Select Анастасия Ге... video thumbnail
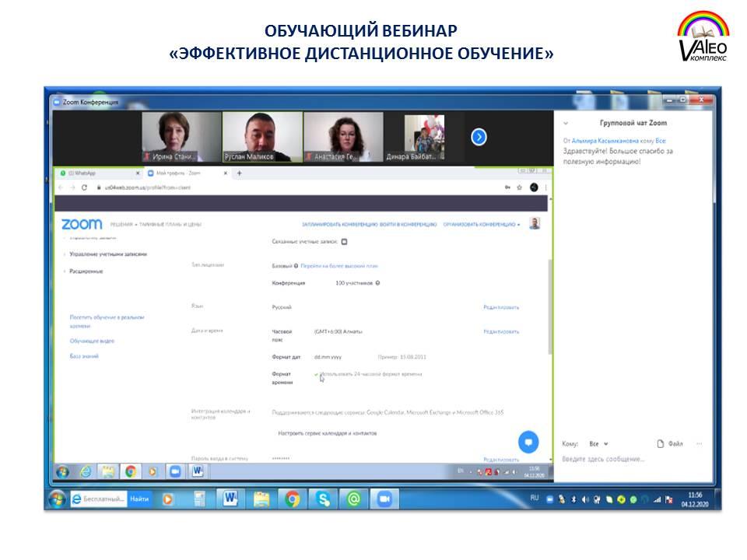Viewport: 747px width, 560px height. pyautogui.click(x=343, y=137)
